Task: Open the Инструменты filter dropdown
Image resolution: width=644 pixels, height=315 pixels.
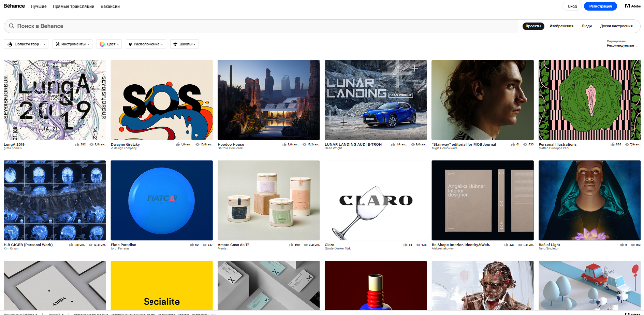Action: tap(72, 44)
